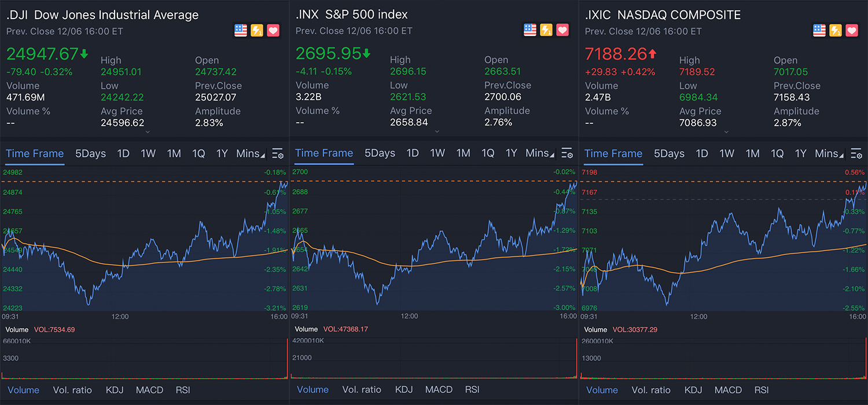
Task: Select Time Frame tab in Dow Jones chart
Action: point(35,153)
